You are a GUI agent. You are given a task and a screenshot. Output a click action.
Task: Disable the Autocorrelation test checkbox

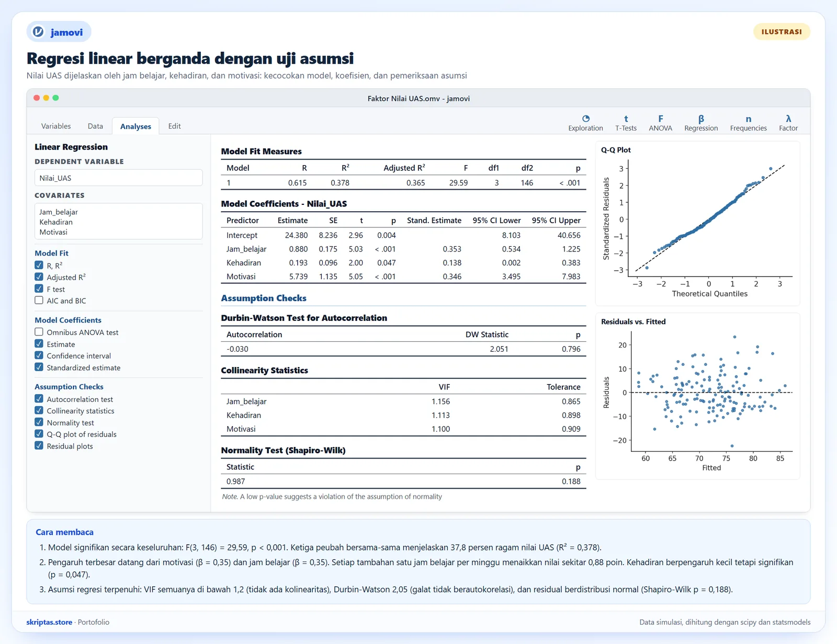[39, 398]
